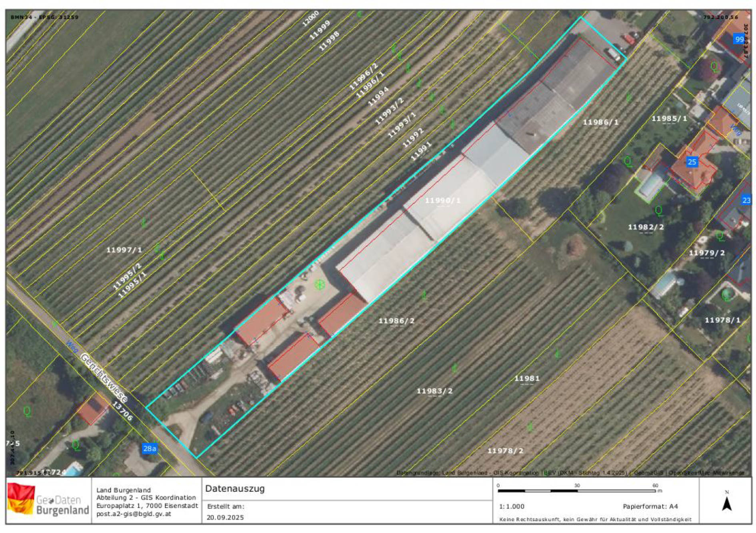The height and width of the screenshot is (533, 756).
Task: Click parcel label 11993/2
Action: click(389, 111)
